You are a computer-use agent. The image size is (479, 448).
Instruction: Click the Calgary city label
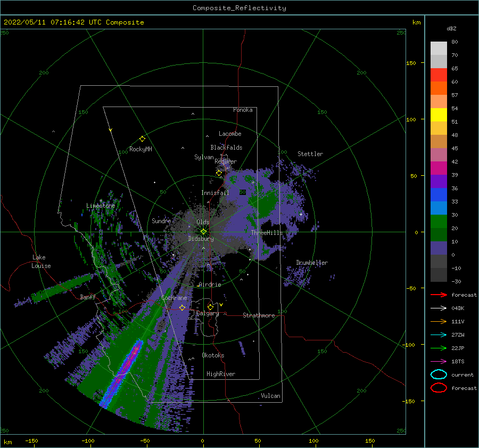(x=208, y=313)
